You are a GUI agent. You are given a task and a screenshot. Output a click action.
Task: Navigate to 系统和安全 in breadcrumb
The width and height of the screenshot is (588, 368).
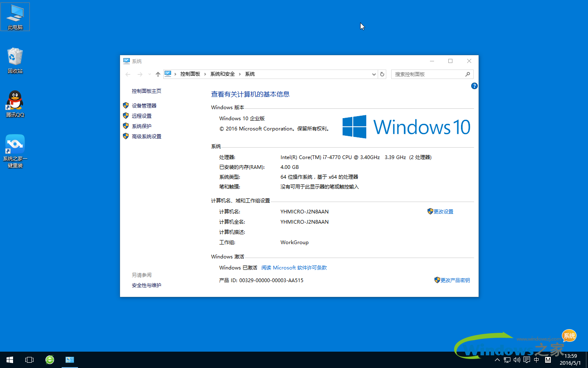pos(222,74)
